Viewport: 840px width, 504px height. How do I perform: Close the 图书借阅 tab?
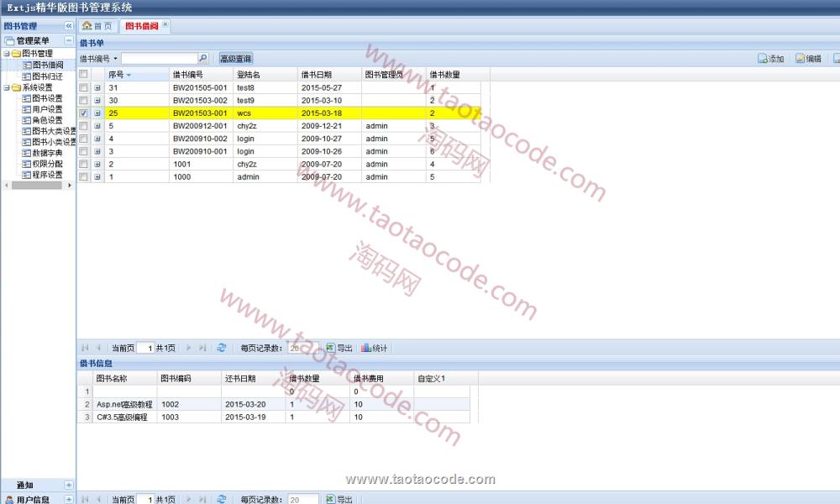click(165, 25)
